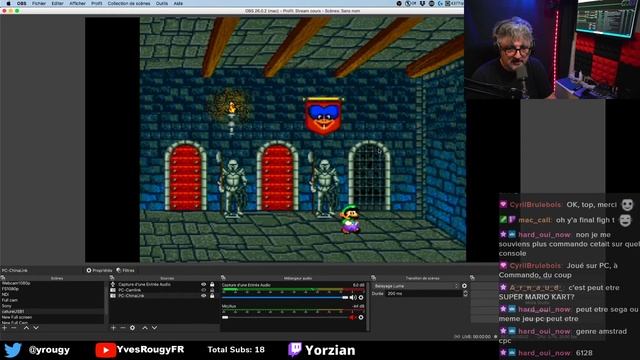Remove selected source with minus icon
This screenshot has width=640, height=360.
[122, 328]
